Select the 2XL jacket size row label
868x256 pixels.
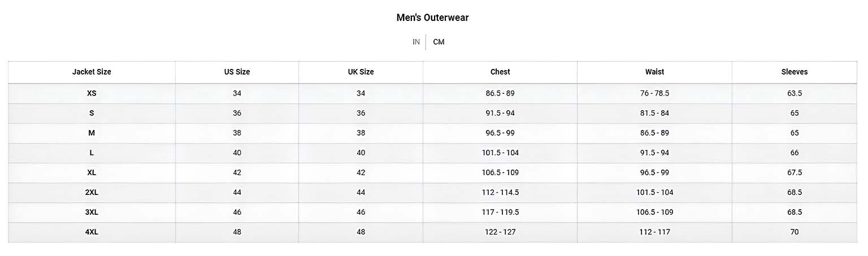coord(92,192)
